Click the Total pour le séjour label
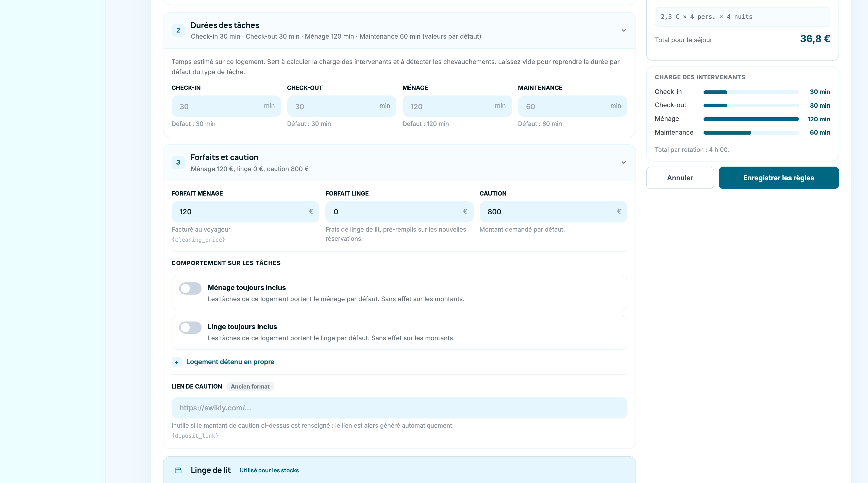The image size is (868, 483). [683, 40]
